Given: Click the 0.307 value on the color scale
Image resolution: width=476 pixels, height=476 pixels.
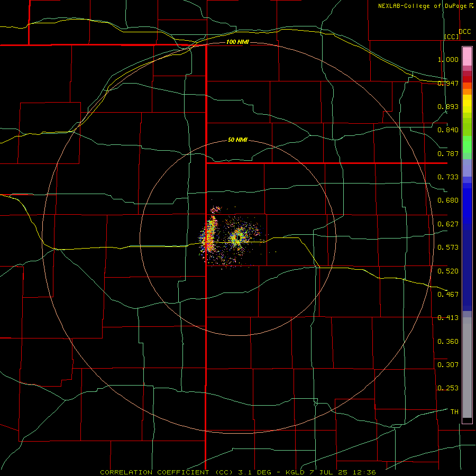Looking at the screenshot, I should coord(448,365).
